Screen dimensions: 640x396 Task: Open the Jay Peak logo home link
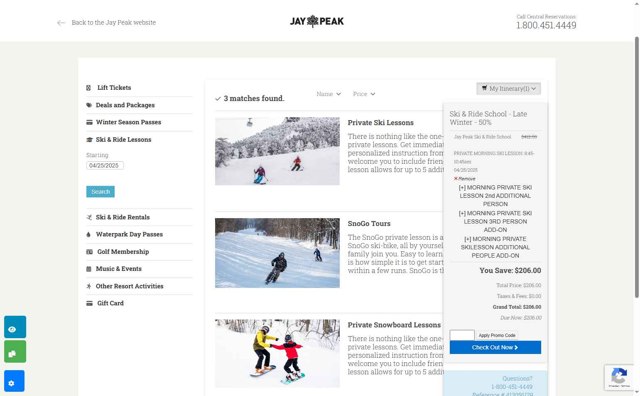317,21
